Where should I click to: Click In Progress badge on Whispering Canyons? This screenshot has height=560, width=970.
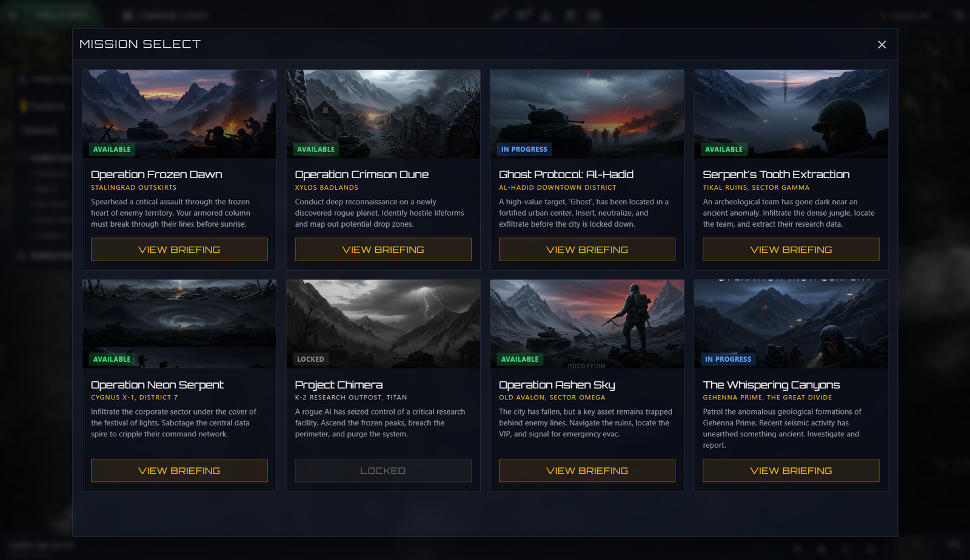pyautogui.click(x=727, y=359)
